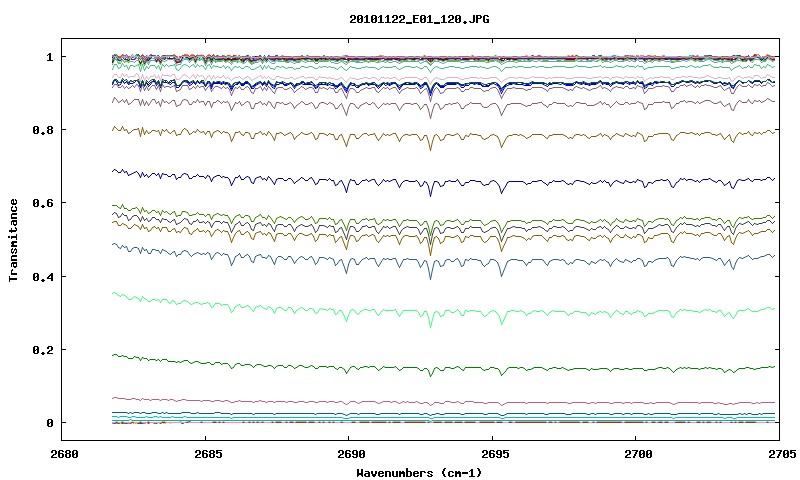Click the y-axis tick label 0
Viewport: 800px width, 480px height.
tap(49, 423)
